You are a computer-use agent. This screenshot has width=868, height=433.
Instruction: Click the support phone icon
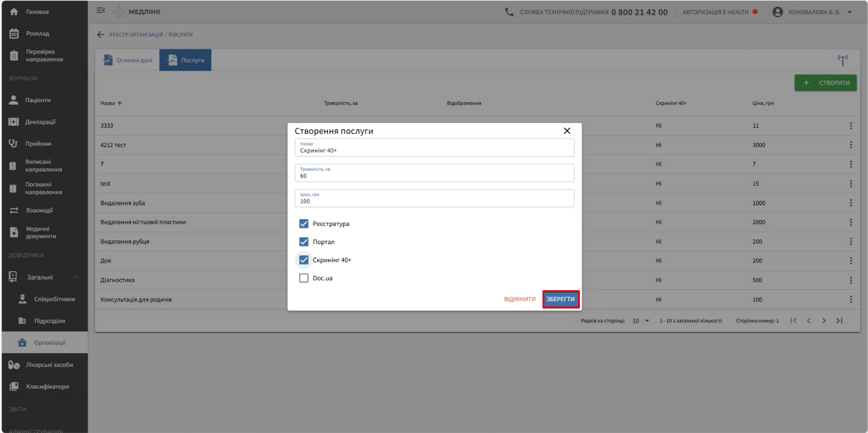(509, 12)
